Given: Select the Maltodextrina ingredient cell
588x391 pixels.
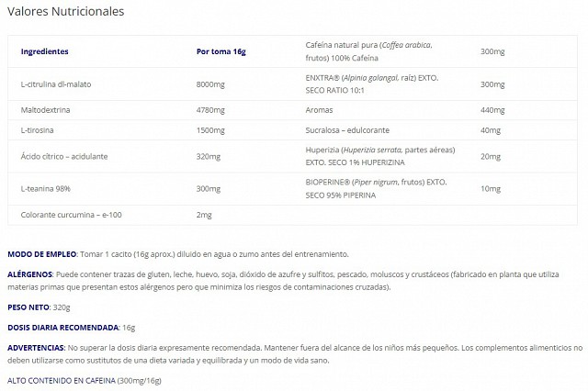Looking at the screenshot, I should coord(45,110).
